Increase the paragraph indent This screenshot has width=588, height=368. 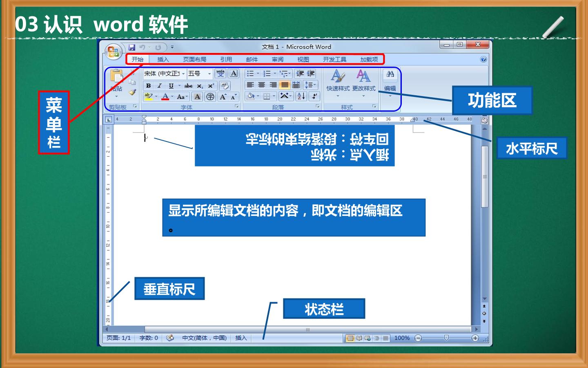311,74
